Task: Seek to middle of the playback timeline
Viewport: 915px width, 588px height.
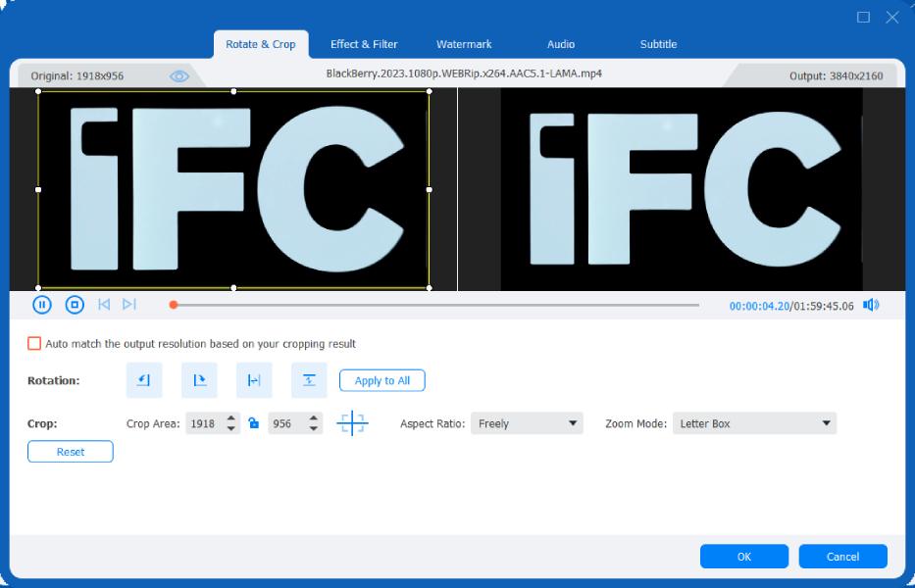Action: click(x=435, y=305)
